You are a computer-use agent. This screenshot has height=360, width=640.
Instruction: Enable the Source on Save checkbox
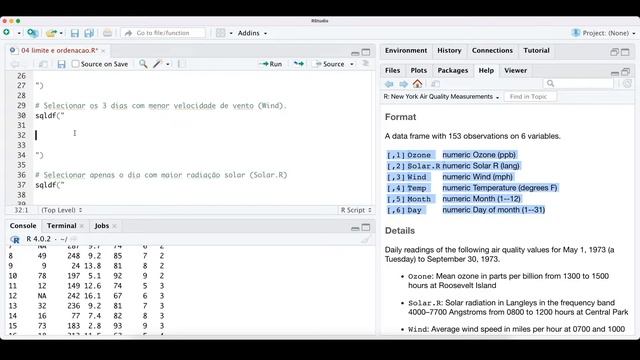click(x=76, y=64)
